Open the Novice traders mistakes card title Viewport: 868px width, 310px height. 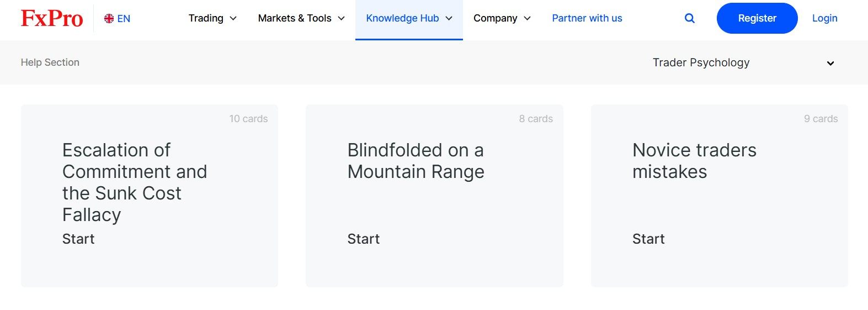tap(694, 161)
